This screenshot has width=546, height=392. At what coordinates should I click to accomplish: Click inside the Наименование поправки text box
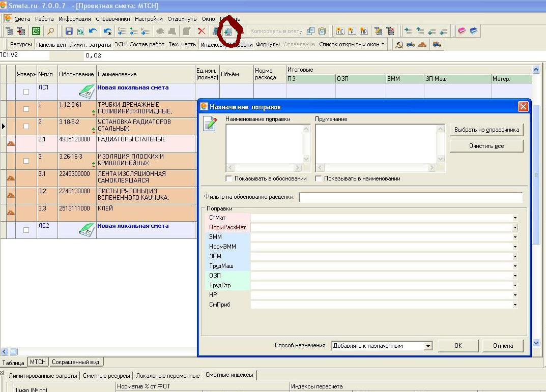click(x=264, y=144)
